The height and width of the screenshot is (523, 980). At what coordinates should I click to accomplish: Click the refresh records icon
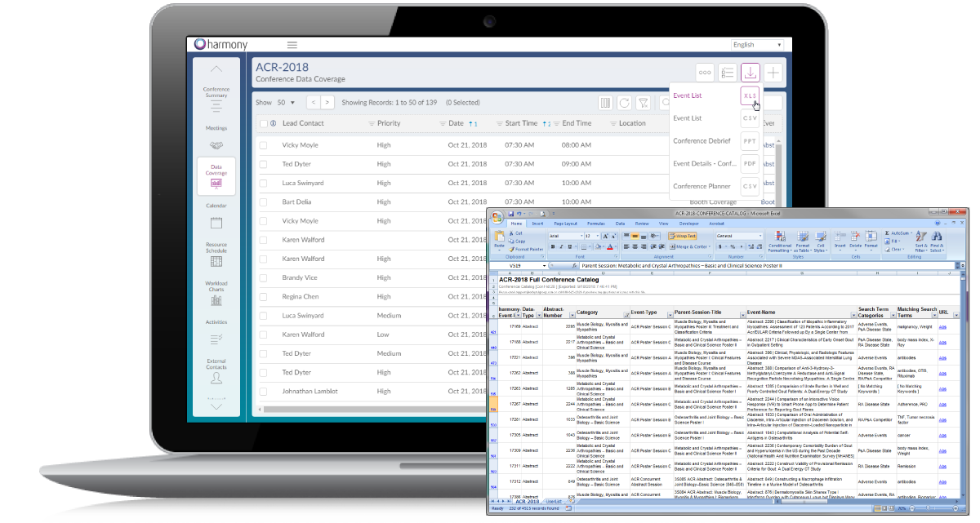(625, 103)
